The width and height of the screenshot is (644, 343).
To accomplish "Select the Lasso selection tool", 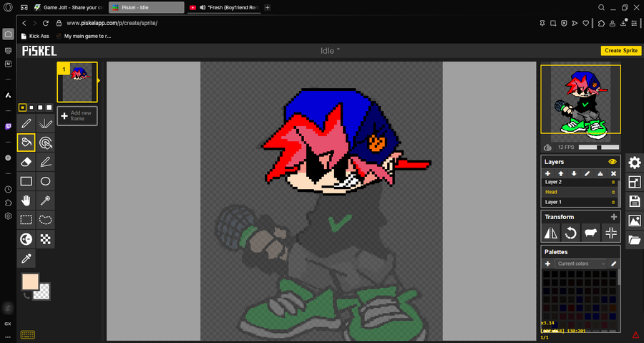I will click(46, 220).
